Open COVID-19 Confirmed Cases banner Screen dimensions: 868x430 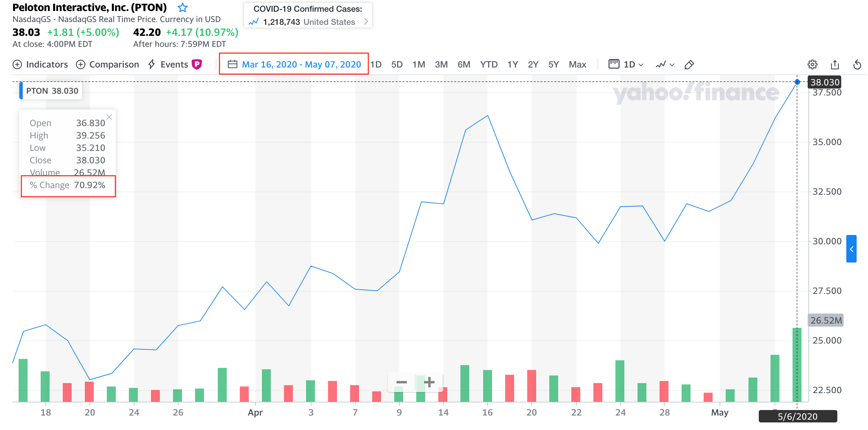point(308,15)
